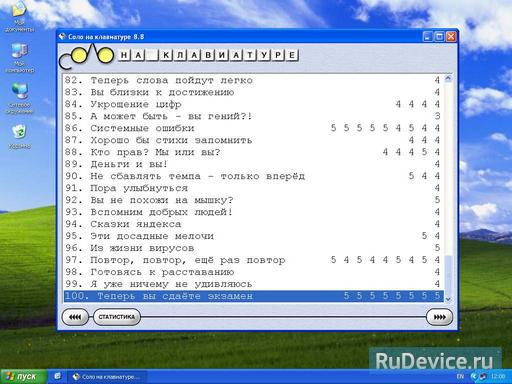
Task: Select lesson 84. Укрощение цифр
Action: point(253,104)
